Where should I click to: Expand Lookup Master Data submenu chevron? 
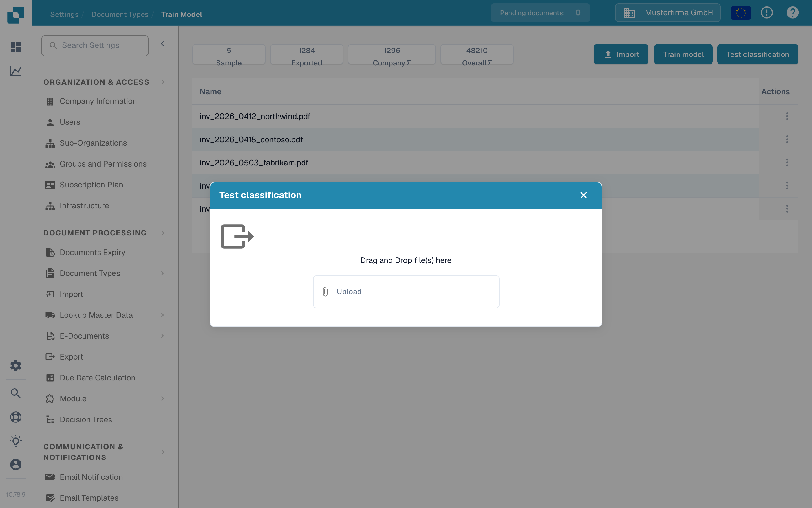[162, 315]
